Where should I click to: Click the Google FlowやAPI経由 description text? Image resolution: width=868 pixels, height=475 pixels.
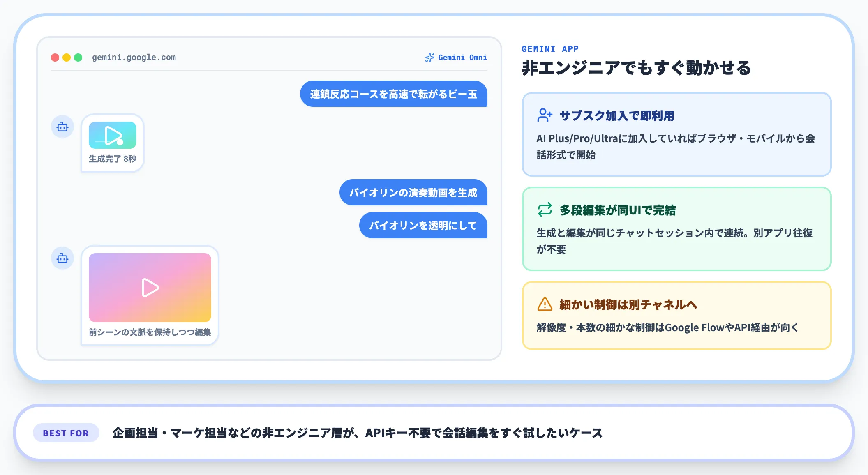pyautogui.click(x=668, y=327)
